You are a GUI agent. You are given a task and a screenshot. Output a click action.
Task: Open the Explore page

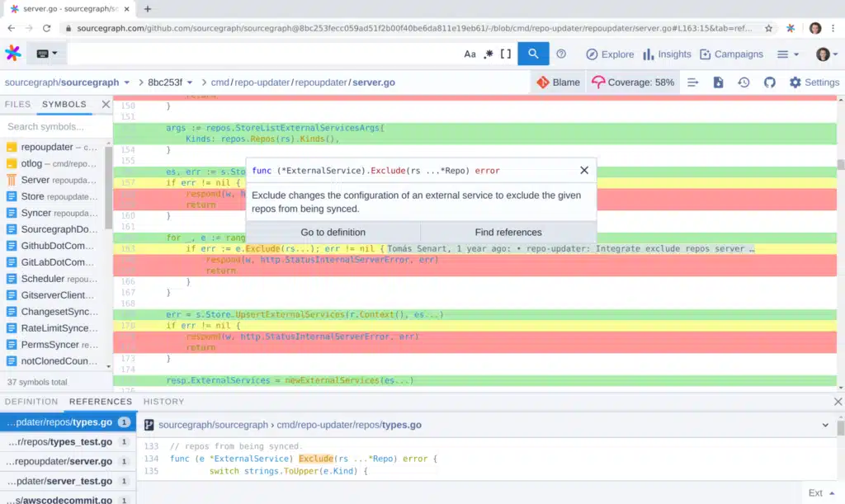click(609, 54)
